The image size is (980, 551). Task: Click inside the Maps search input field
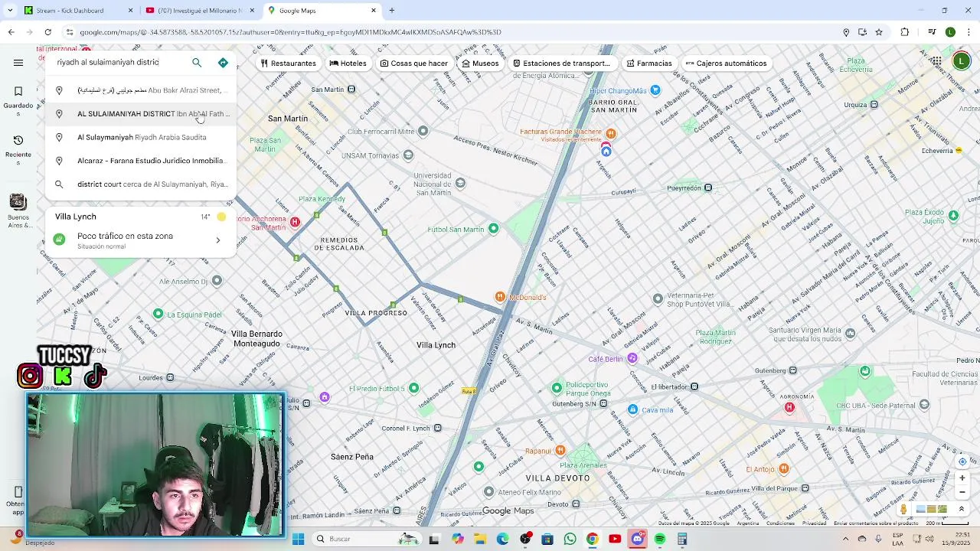(119, 63)
